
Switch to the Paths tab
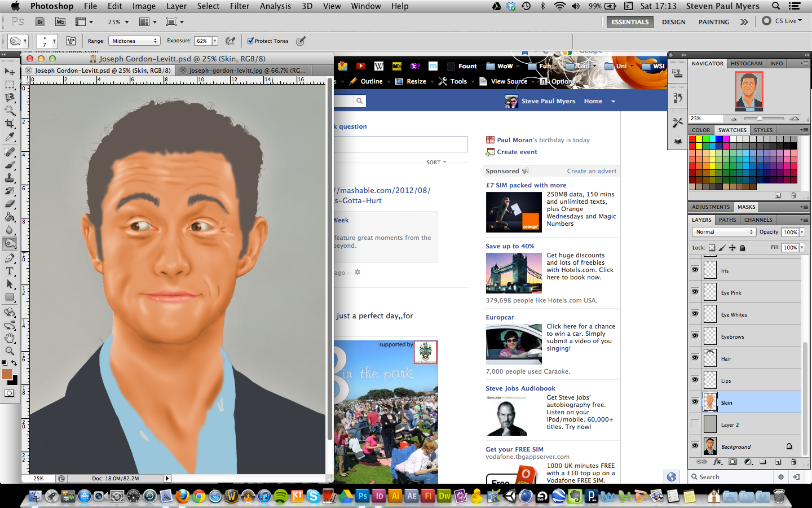[x=727, y=220]
